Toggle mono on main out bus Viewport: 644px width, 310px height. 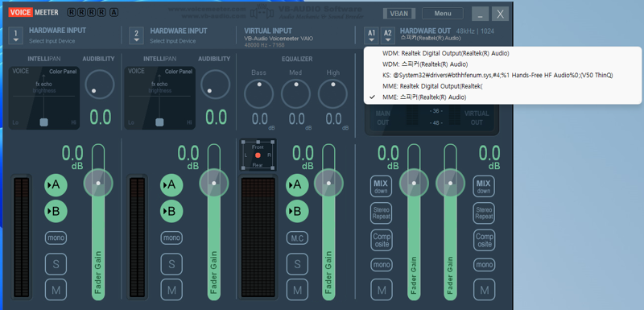click(381, 265)
